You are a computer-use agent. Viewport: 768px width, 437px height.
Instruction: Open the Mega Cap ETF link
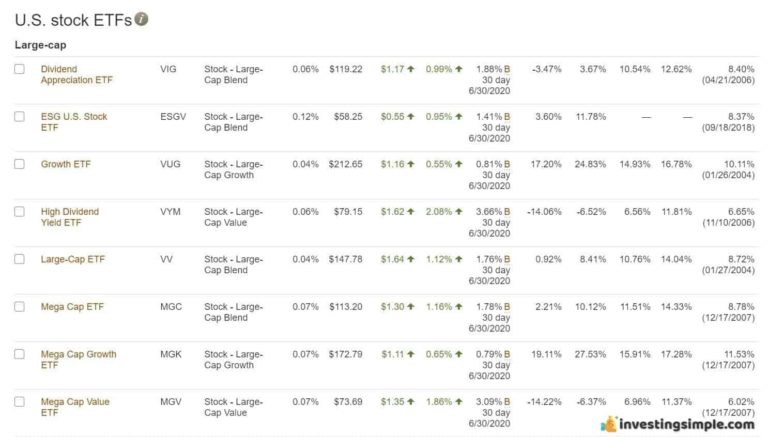(72, 307)
